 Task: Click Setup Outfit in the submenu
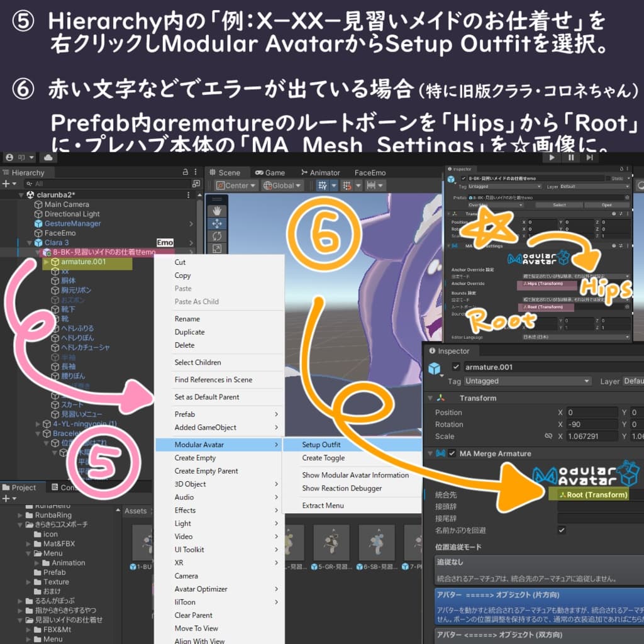point(352,445)
